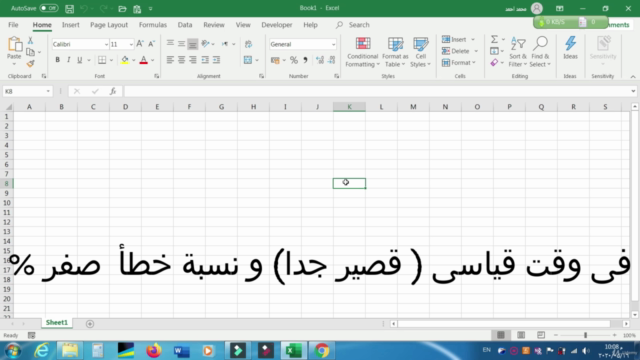Toggle Middle Align vertical alignment

tap(181, 44)
